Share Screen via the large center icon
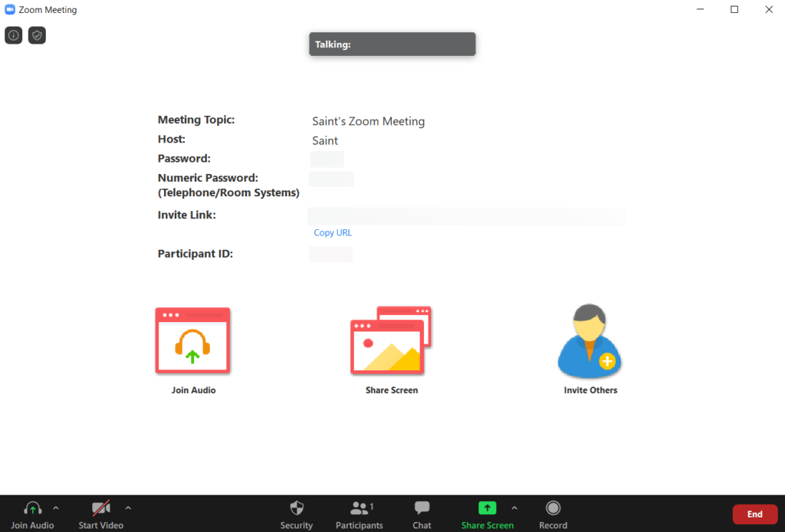This screenshot has width=785, height=532. [x=391, y=340]
